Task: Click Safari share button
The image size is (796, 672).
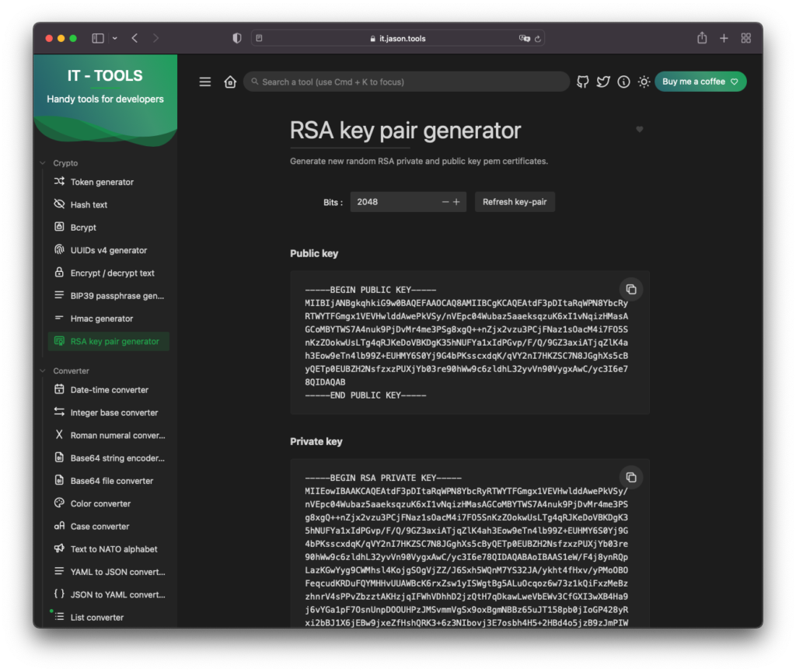Action: pos(702,37)
